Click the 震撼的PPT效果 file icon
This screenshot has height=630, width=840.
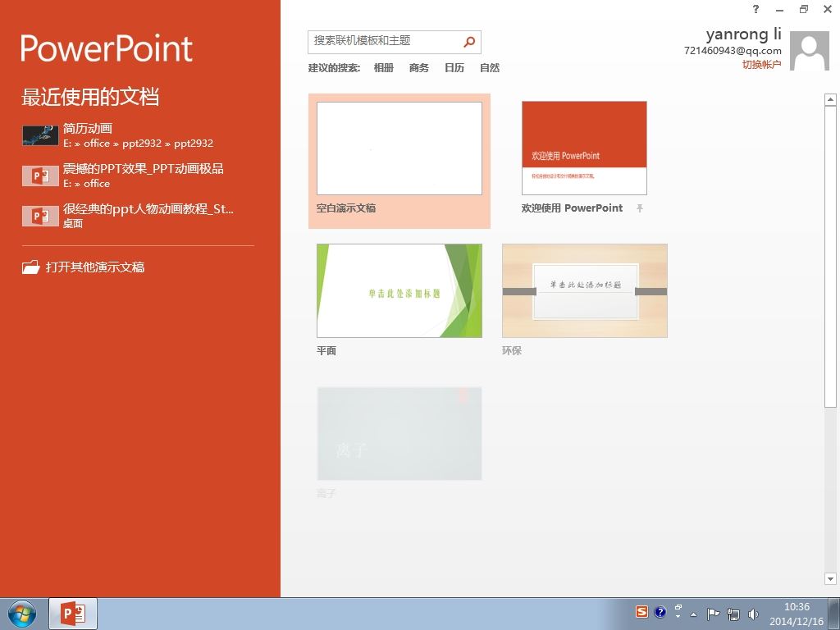coord(40,176)
